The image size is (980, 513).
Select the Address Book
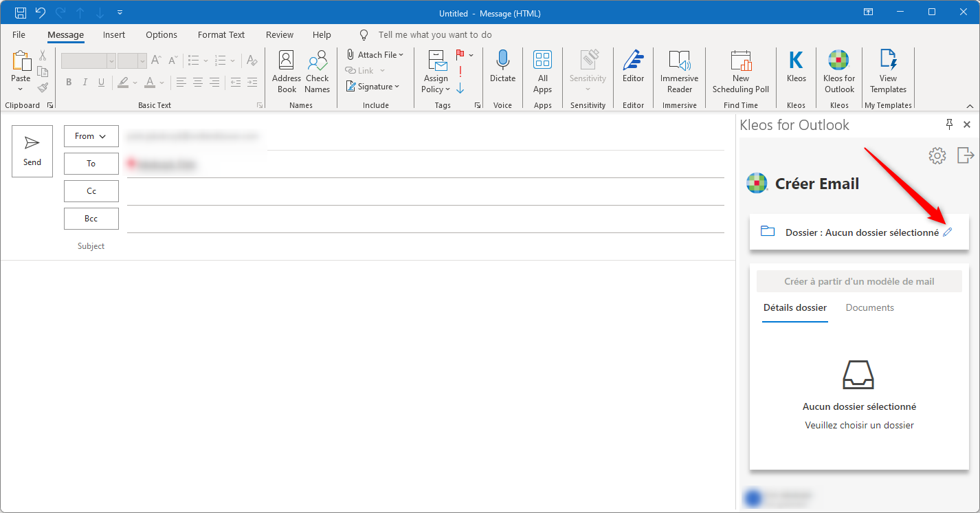pos(286,72)
